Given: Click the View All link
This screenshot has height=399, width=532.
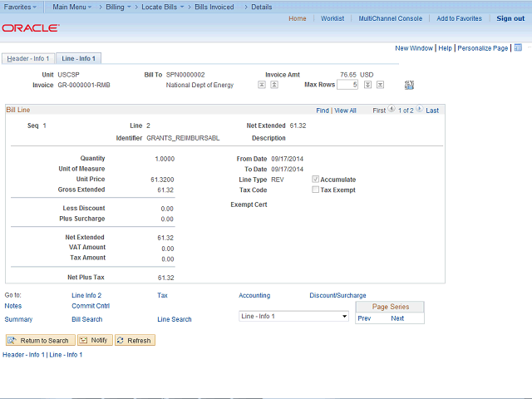Looking at the screenshot, I should [x=345, y=111].
